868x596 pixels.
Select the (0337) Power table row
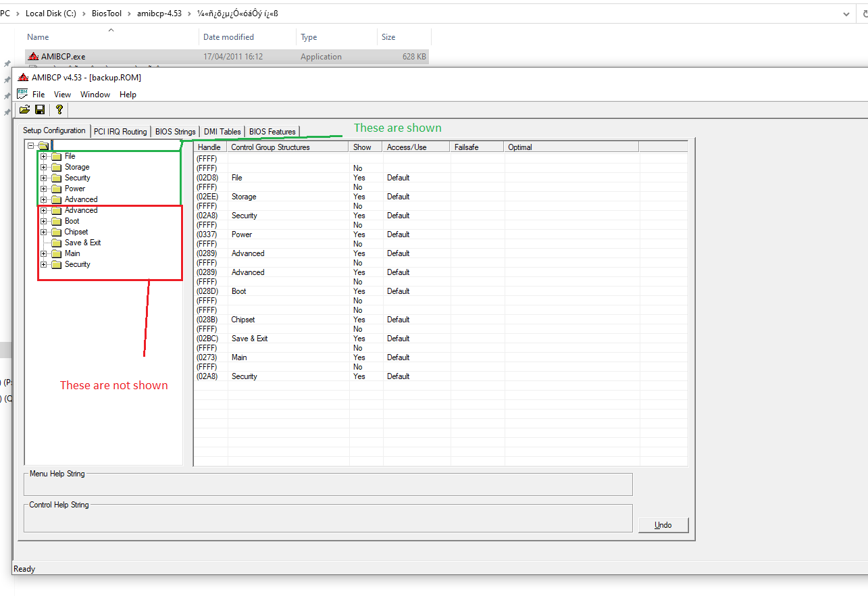(440, 234)
